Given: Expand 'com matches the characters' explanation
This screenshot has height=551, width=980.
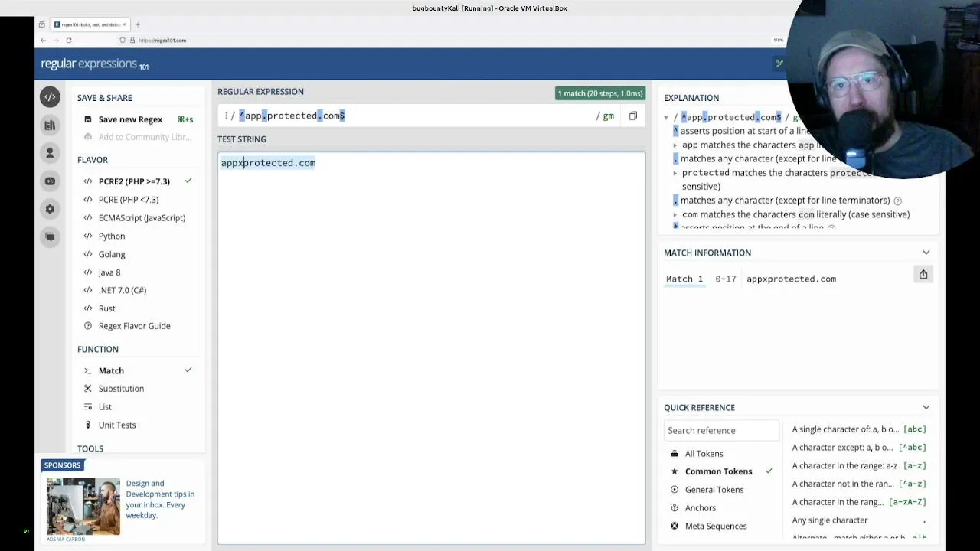Looking at the screenshot, I should tap(675, 215).
